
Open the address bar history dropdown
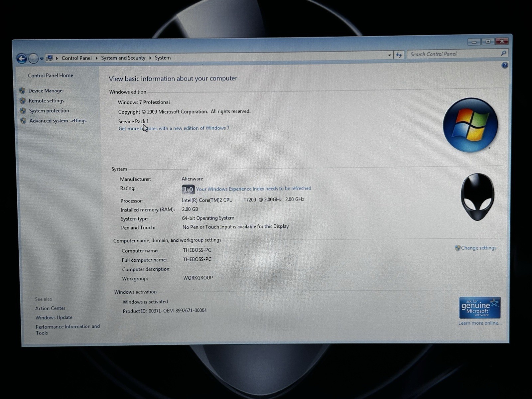point(389,55)
